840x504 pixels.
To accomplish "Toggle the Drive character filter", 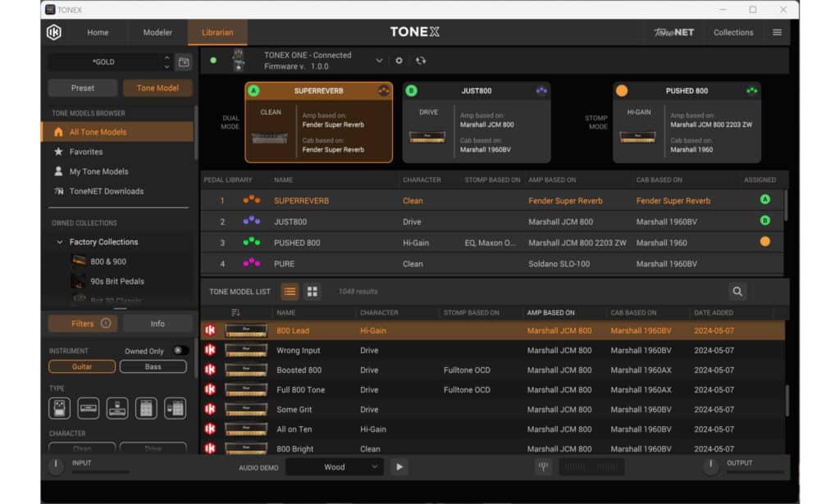I will tap(153, 448).
